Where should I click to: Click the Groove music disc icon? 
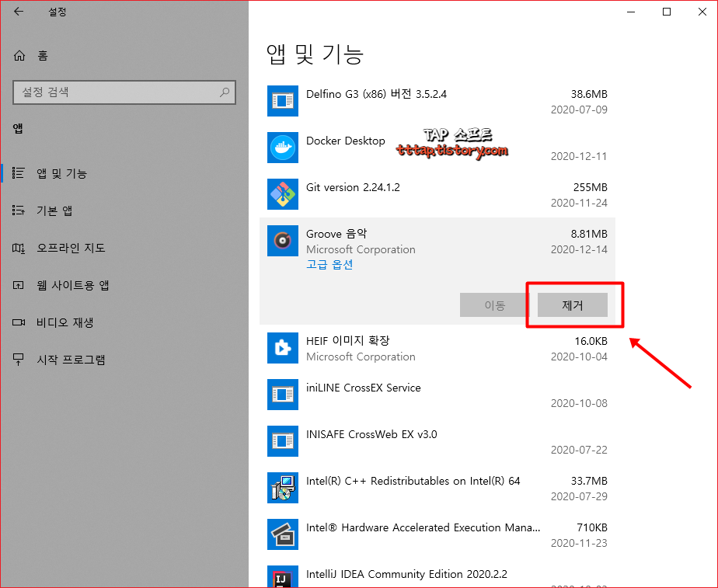283,241
